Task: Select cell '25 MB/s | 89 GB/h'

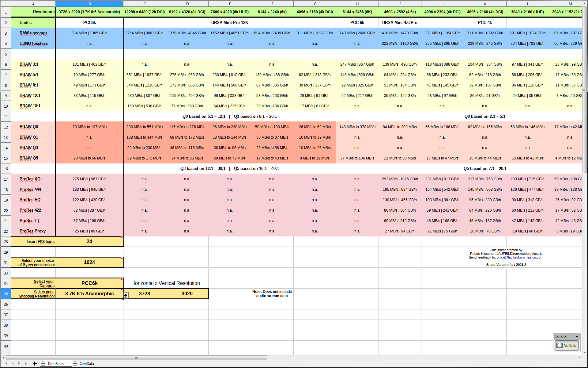Action: pos(89,231)
